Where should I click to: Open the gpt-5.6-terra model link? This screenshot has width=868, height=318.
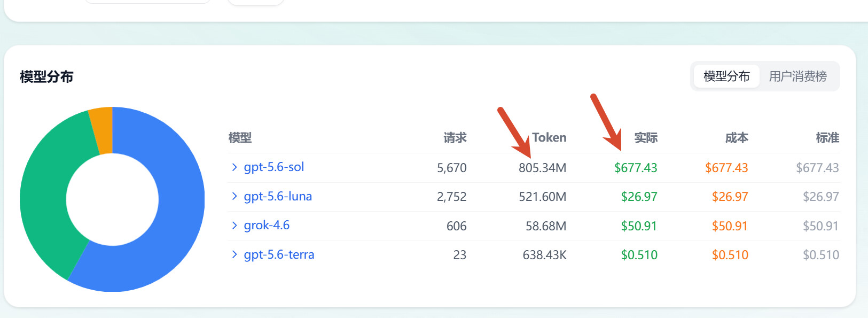(x=279, y=255)
